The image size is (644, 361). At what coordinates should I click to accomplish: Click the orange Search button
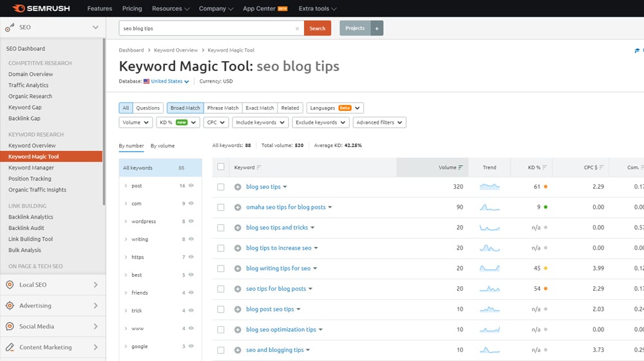pos(317,28)
